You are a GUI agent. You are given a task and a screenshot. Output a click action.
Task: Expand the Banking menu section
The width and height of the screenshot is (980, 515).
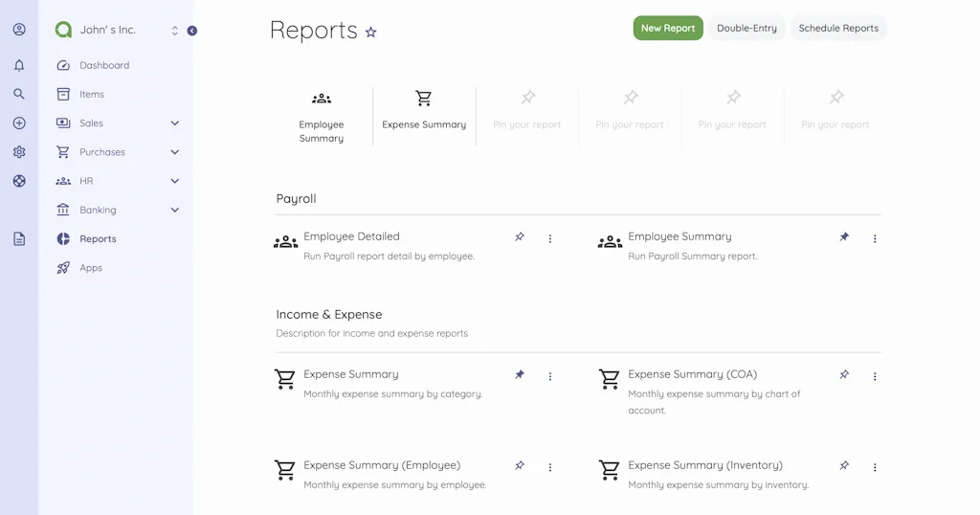tap(174, 210)
